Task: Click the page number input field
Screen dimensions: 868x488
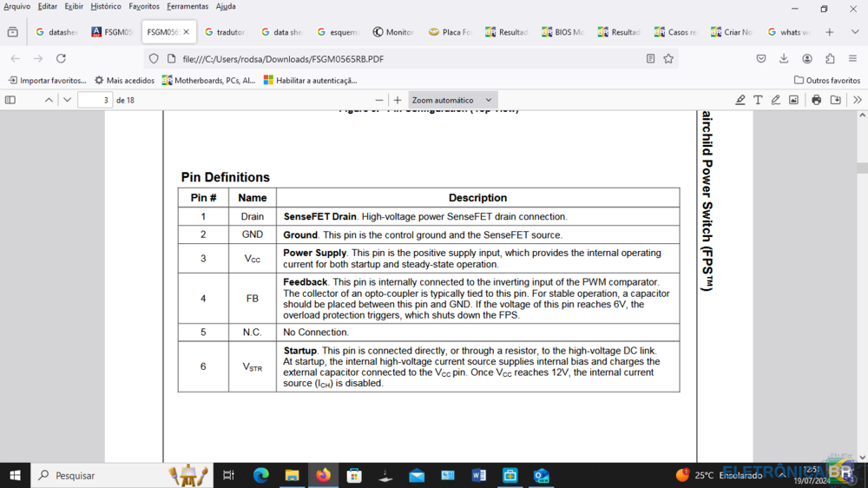Action: 95,100
